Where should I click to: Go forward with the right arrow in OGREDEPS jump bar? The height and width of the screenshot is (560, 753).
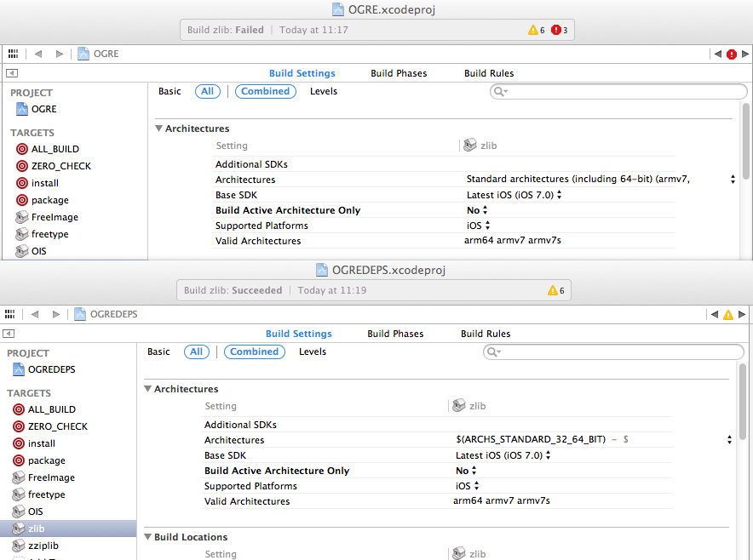pyautogui.click(x=56, y=314)
